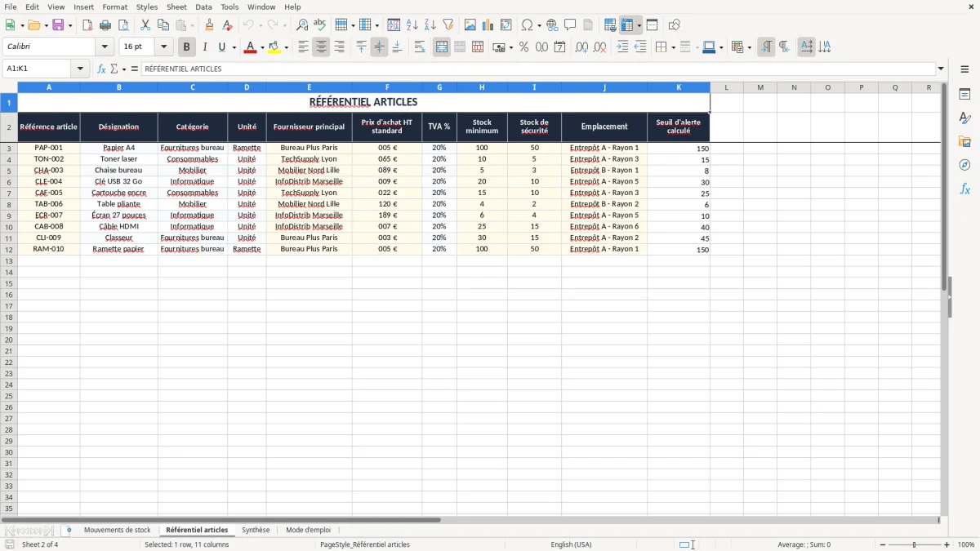Open sidebar Properties panel
This screenshot has height=551, width=980.
tap(964, 95)
